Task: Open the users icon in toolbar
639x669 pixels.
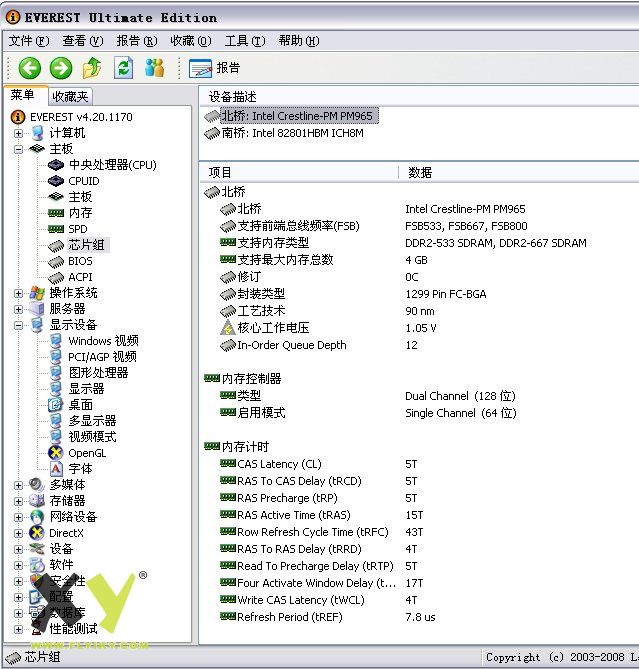Action: 154,68
